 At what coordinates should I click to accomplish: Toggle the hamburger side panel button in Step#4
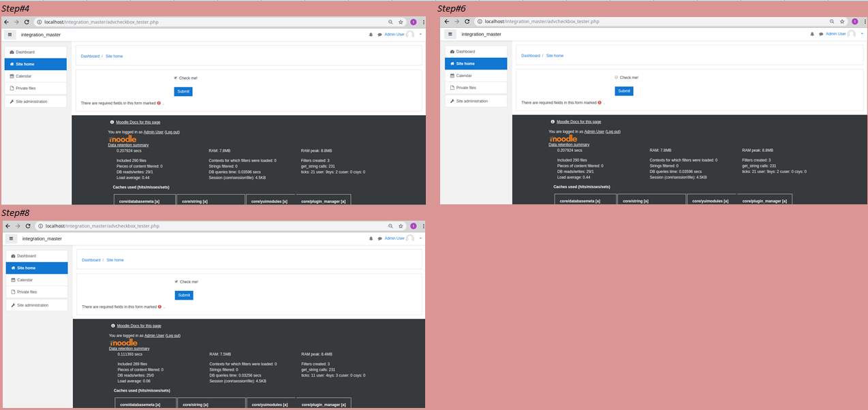pyautogui.click(x=10, y=34)
